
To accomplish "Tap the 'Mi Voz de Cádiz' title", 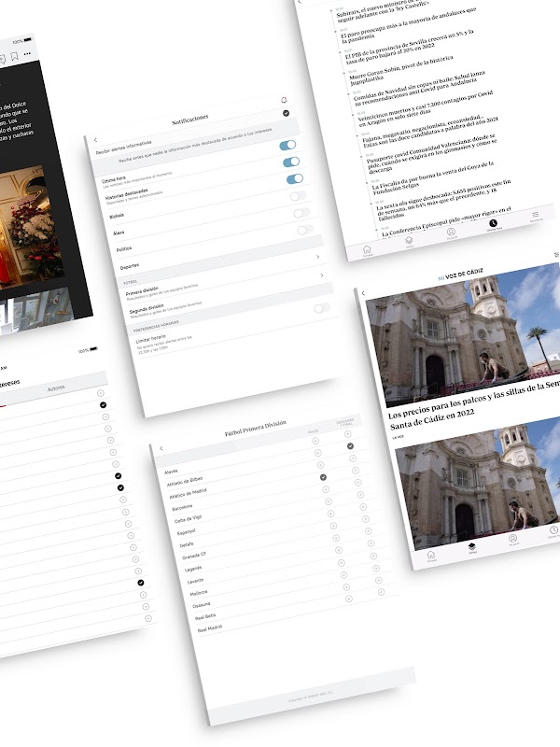I will pos(460,275).
